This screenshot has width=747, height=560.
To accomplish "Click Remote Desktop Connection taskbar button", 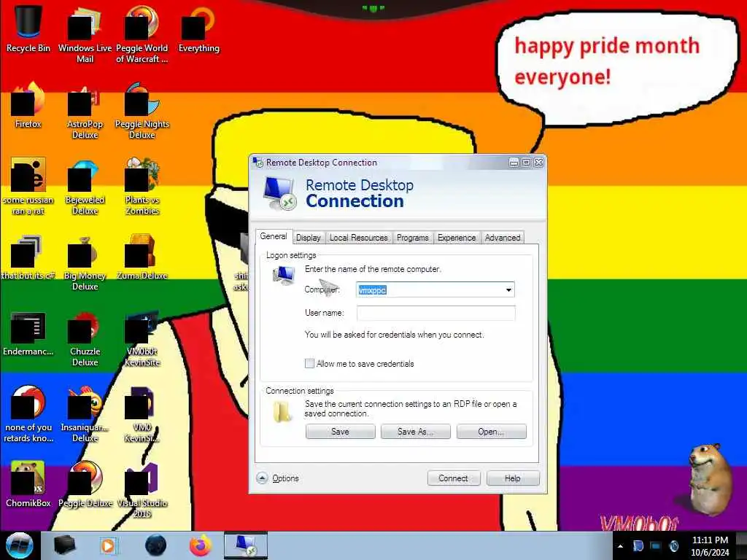I will (x=246, y=545).
